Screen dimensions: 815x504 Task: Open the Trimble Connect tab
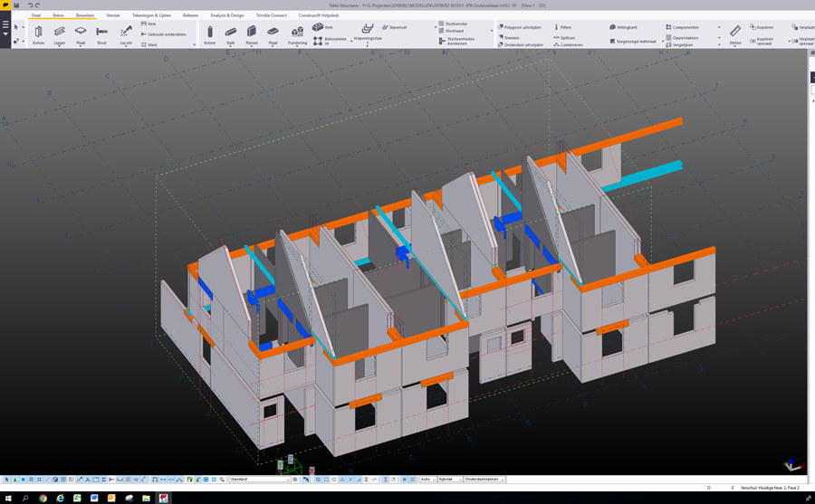tap(271, 15)
